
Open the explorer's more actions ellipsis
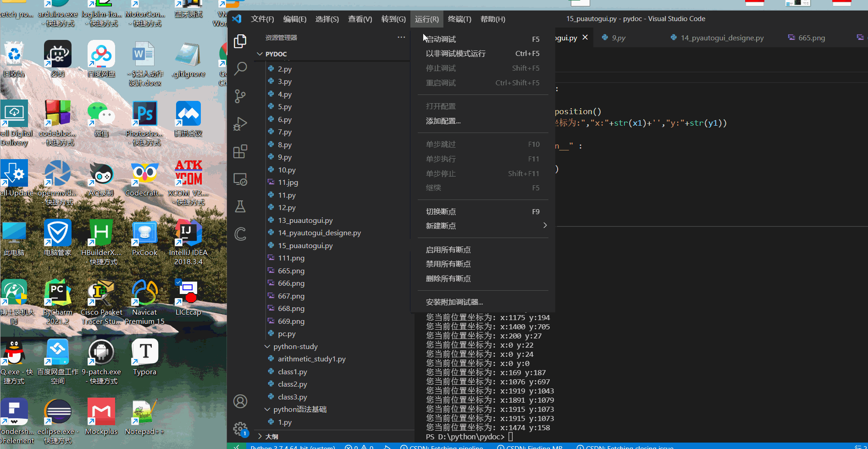click(401, 37)
